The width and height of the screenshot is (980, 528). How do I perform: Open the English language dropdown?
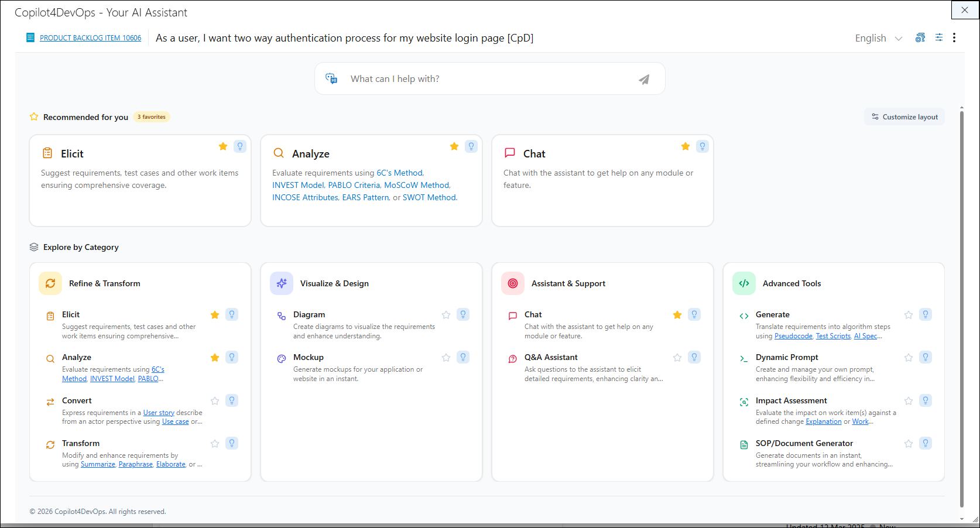878,38
